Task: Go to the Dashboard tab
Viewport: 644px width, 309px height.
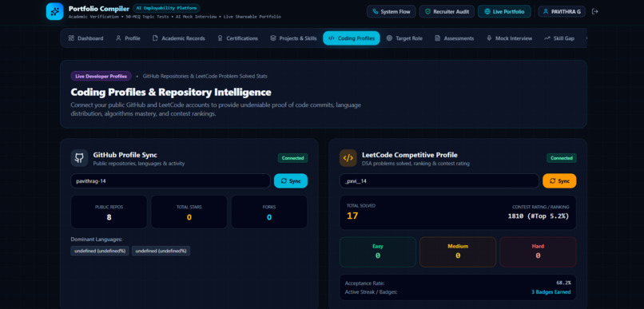Action: [x=85, y=38]
